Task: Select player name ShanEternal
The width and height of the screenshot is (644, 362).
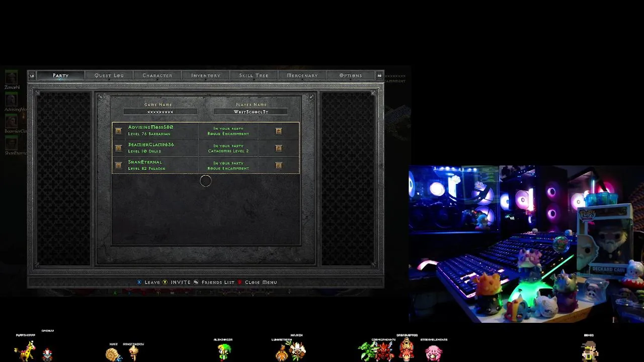Action: 145,162
